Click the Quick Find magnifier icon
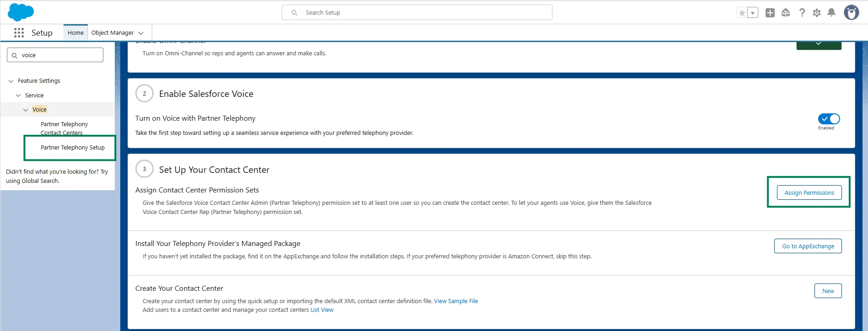Image resolution: width=868 pixels, height=331 pixels. pos(15,55)
